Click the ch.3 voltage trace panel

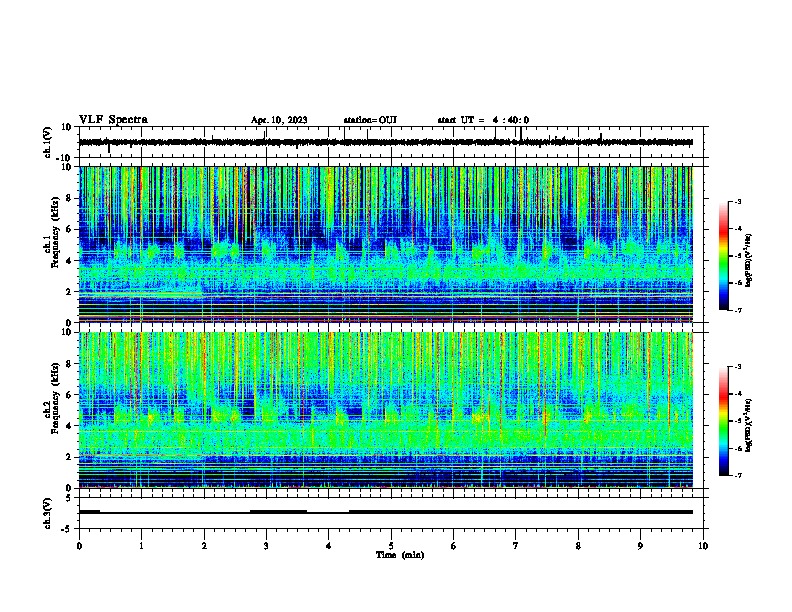391,513
